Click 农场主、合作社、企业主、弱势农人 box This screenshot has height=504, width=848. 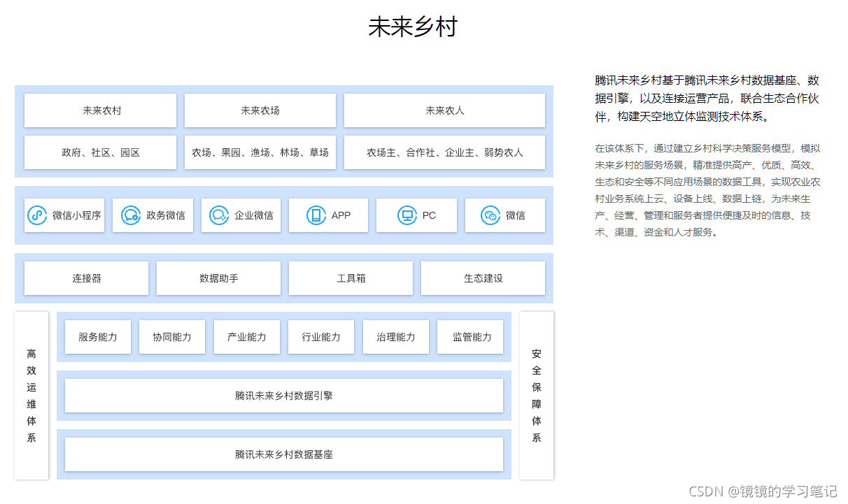click(x=444, y=152)
